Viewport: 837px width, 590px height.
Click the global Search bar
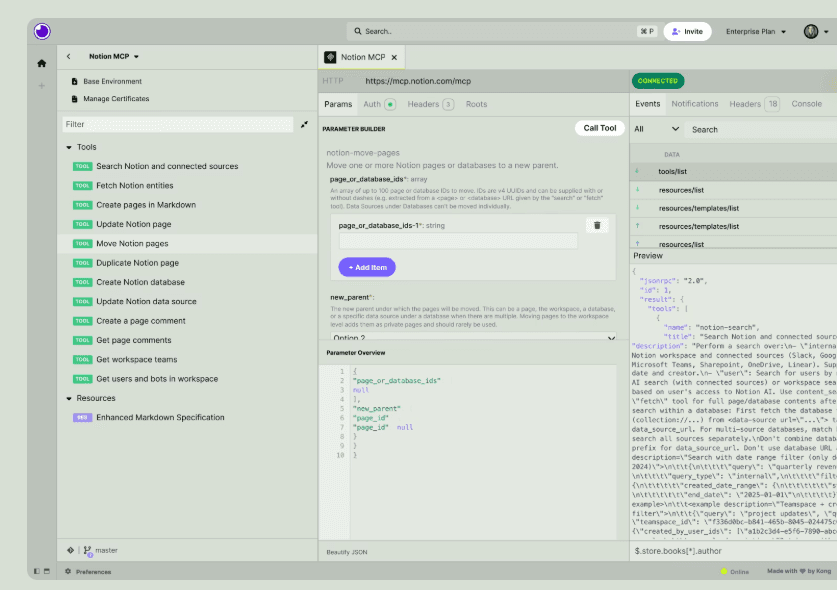tap(503, 32)
